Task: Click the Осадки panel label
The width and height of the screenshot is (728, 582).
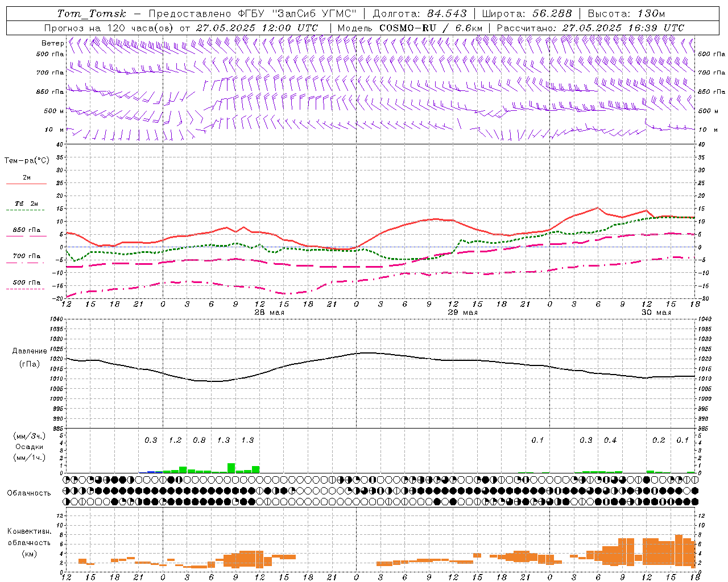Action: (x=29, y=447)
